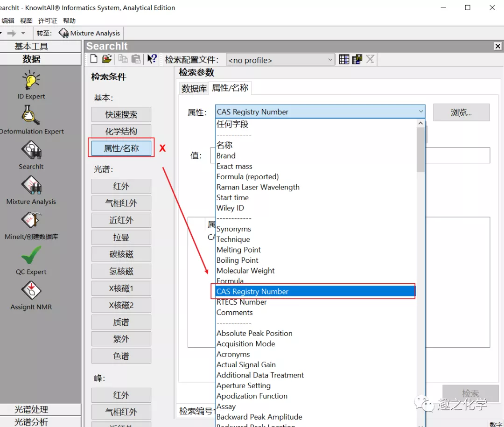Expand the 光谱处理 sidebar section
The width and height of the screenshot is (504, 427).
40,409
